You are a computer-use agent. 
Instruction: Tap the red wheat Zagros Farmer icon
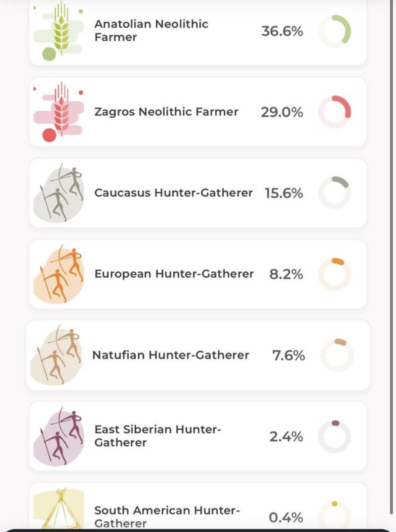tap(58, 112)
